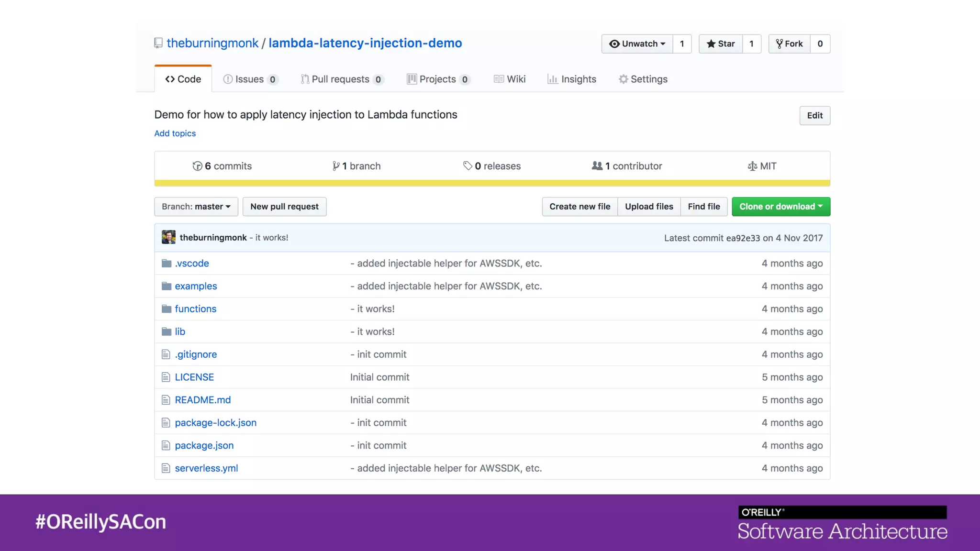Open the .vscode folder icon
Image resolution: width=980 pixels, height=551 pixels.
(x=167, y=263)
